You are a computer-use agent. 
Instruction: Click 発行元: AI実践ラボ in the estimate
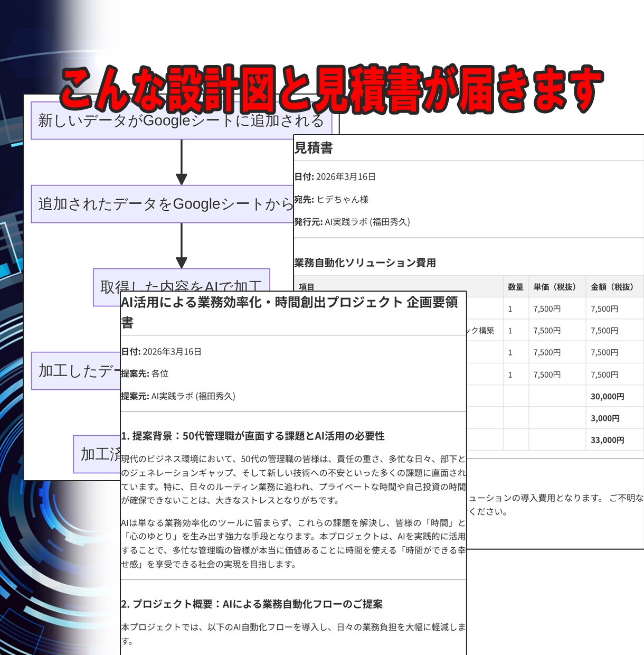(x=352, y=222)
